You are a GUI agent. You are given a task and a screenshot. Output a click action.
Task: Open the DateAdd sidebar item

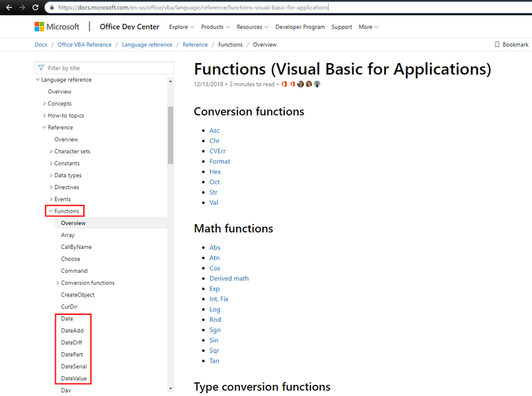(x=72, y=330)
